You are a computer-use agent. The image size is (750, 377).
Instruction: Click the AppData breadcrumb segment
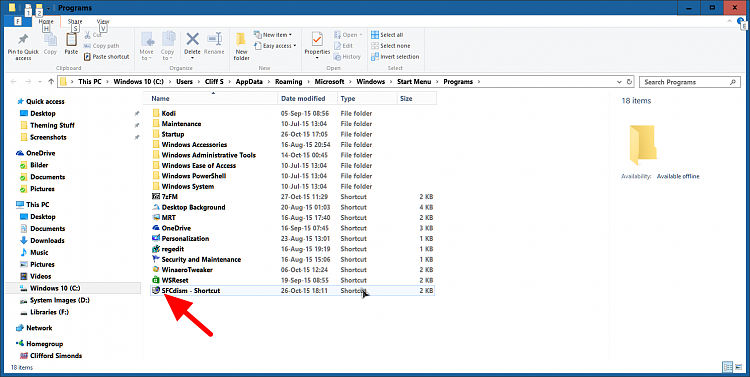[x=249, y=82]
